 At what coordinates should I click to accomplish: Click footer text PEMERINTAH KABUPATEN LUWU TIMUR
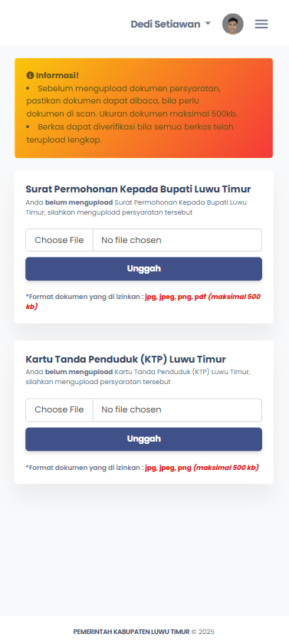pos(131,632)
